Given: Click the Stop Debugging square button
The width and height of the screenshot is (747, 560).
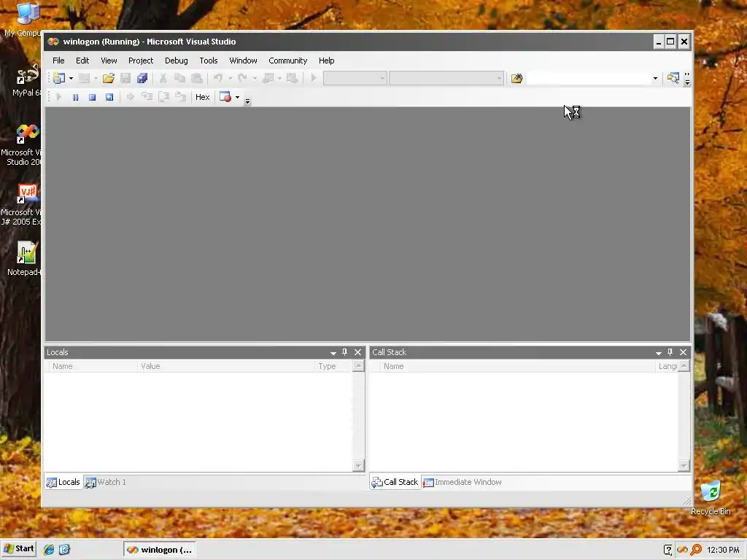Looking at the screenshot, I should [93, 97].
